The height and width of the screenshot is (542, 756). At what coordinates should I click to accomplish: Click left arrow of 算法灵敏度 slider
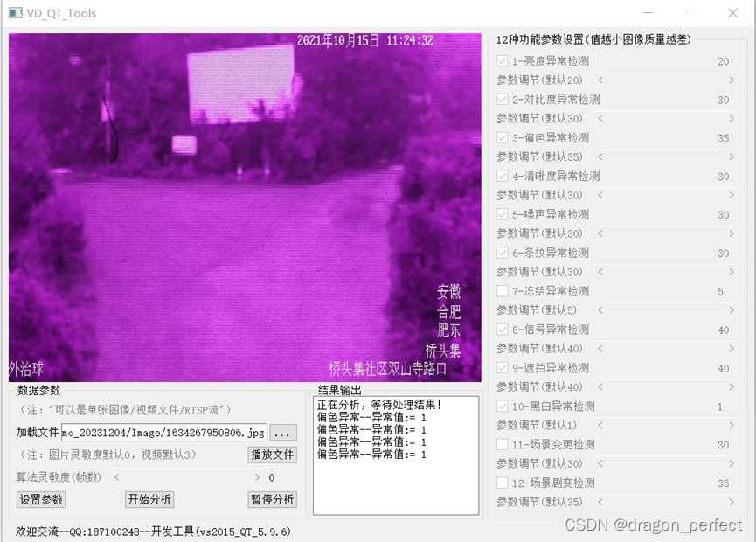click(117, 477)
